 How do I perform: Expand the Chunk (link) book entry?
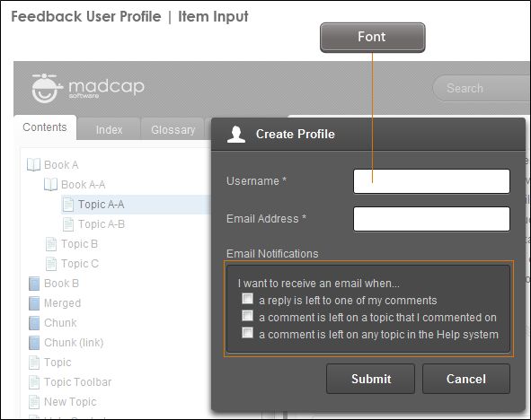coord(74,343)
